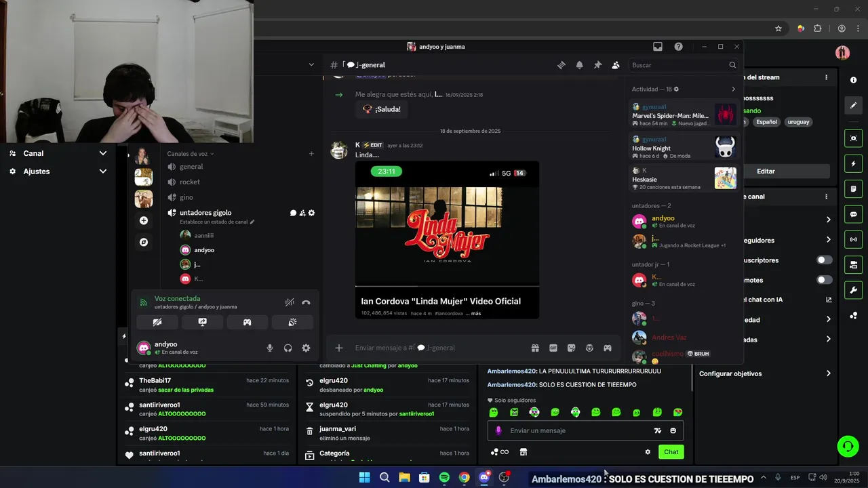Open Discord discover servers compass icon
The image size is (868, 488).
(143, 242)
